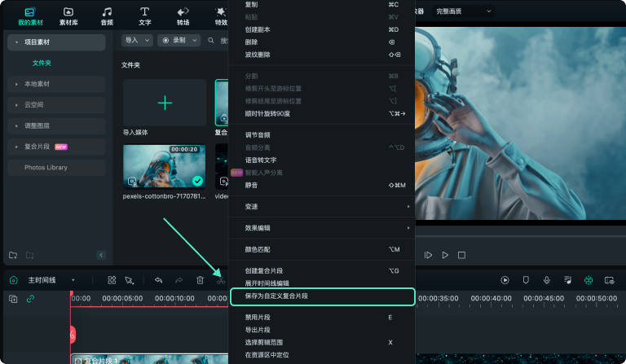The width and height of the screenshot is (626, 364).
Task: Expand the 调整图层 section
Action: click(x=56, y=126)
